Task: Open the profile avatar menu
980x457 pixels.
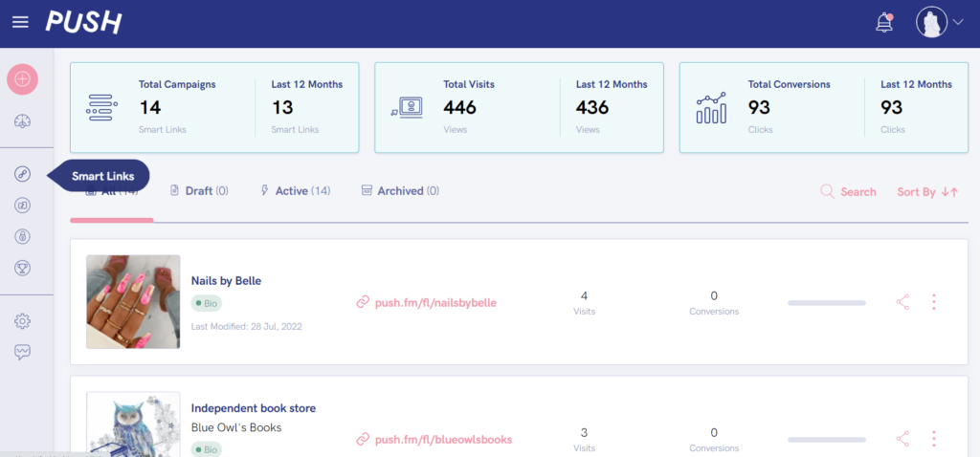Action: 932,23
